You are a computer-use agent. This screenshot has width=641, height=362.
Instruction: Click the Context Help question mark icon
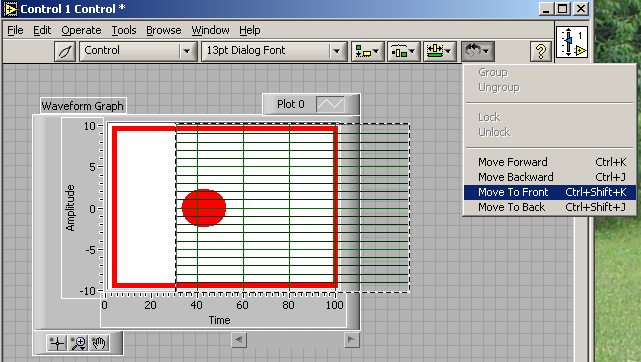click(541, 51)
